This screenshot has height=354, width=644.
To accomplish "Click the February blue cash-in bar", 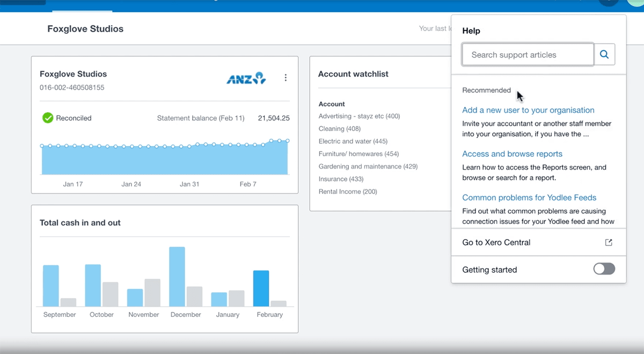I will (261, 288).
